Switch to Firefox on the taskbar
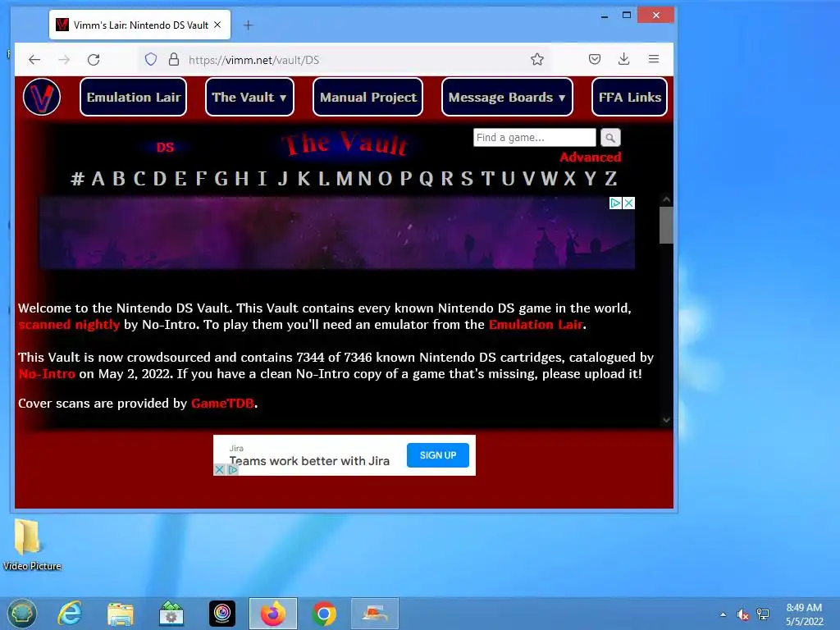This screenshot has height=630, width=840. pyautogui.click(x=272, y=614)
